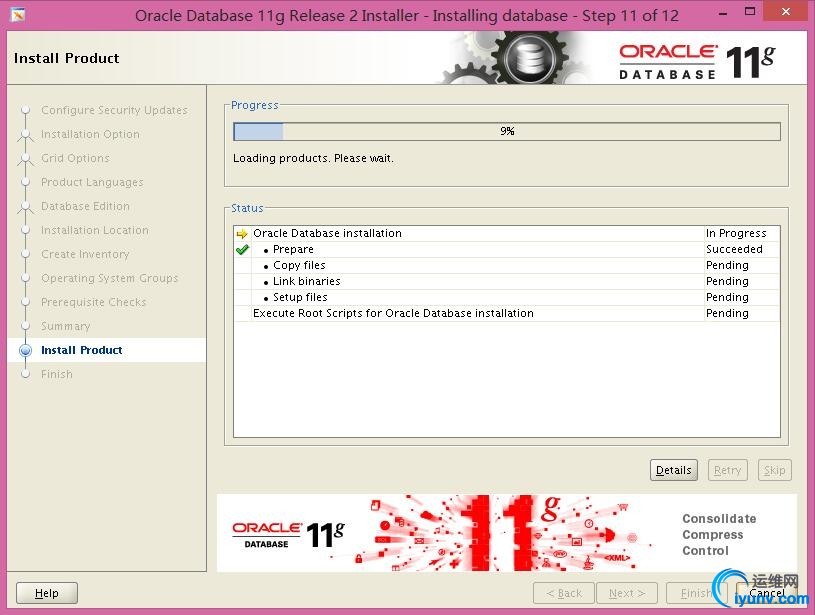Close the installer window
Viewport: 815px width, 615px height.
coord(786,11)
